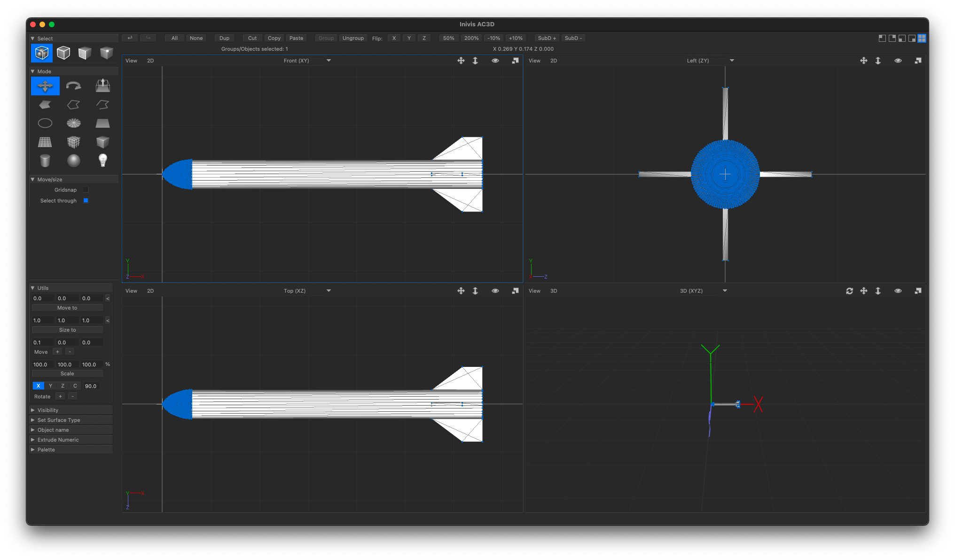This screenshot has height=560, width=955.
Task: Choose the Extrude mode icon
Action: (102, 86)
